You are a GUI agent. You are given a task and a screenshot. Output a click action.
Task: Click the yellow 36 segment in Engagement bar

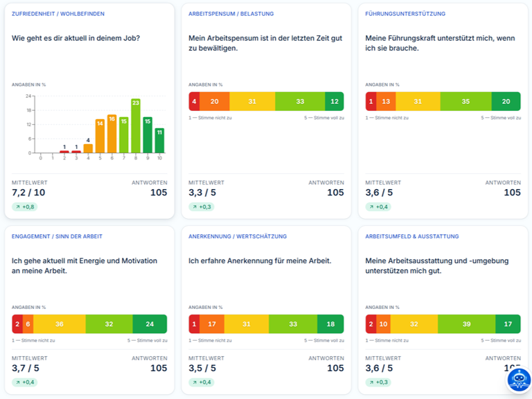60,324
